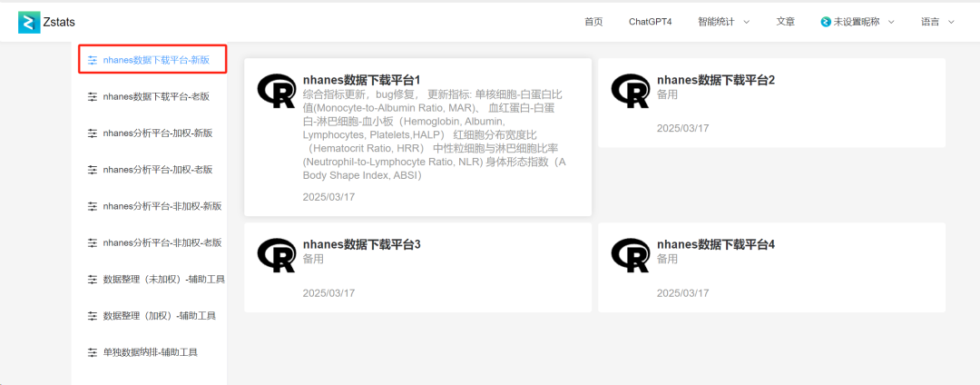
Task: Open 文章 in the top navigation
Action: [x=786, y=22]
